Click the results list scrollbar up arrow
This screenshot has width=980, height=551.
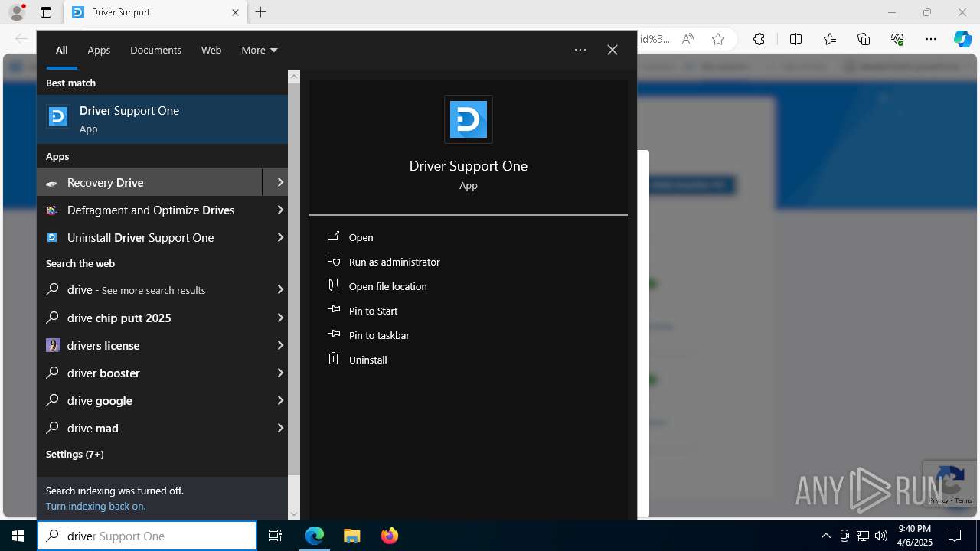coord(294,77)
